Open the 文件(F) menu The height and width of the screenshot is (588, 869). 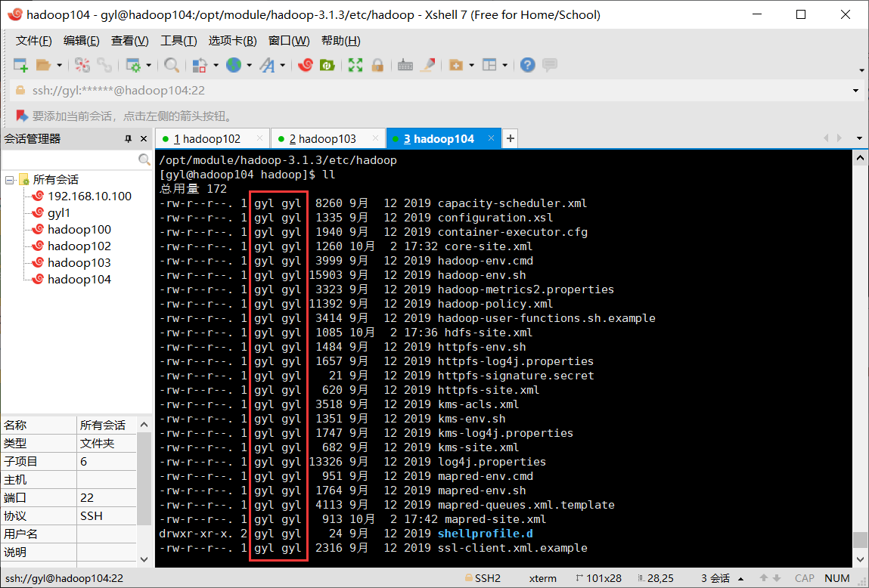[x=34, y=40]
